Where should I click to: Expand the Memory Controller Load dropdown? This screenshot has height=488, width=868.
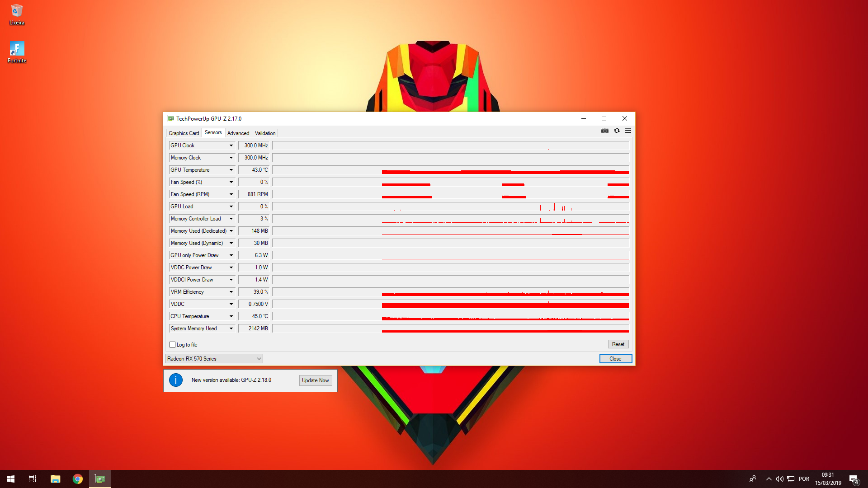click(231, 219)
